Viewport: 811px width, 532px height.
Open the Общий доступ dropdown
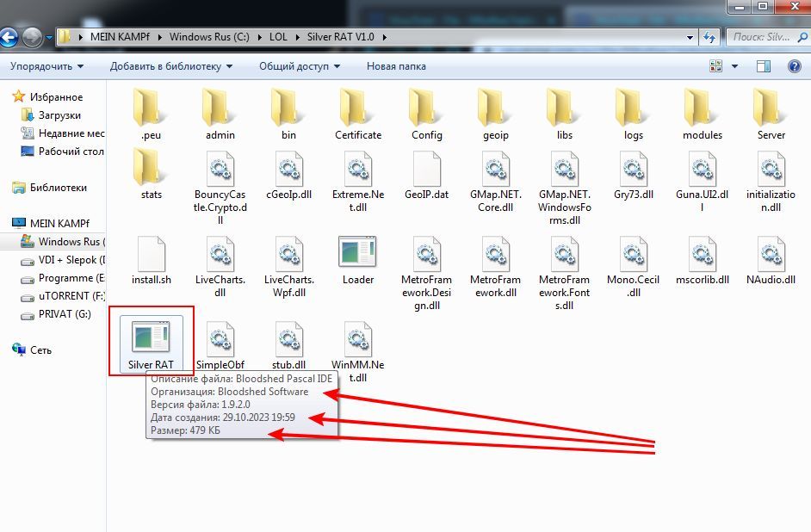[x=300, y=66]
